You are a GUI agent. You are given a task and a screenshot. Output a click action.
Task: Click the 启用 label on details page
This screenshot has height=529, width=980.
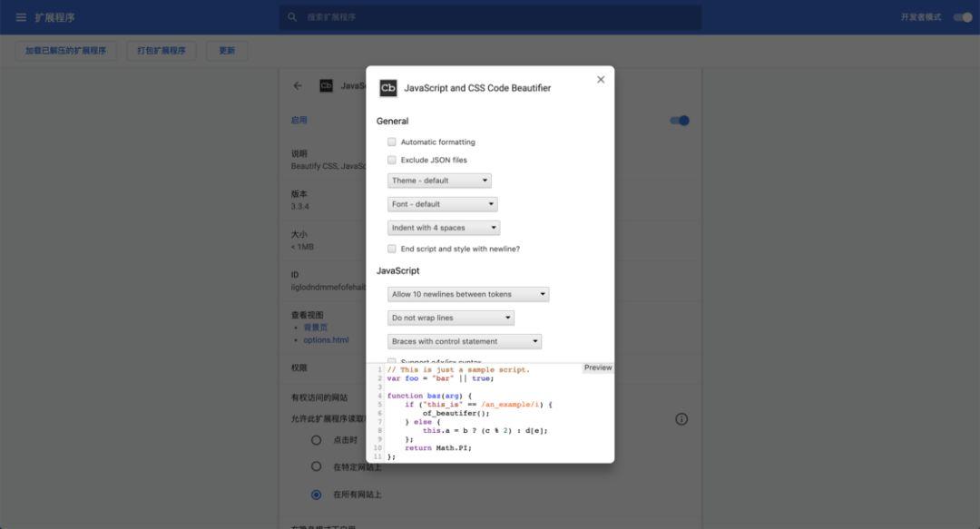tap(299, 120)
